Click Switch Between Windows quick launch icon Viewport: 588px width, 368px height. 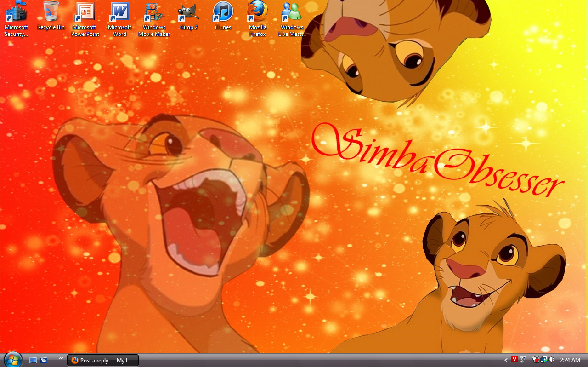point(44,360)
